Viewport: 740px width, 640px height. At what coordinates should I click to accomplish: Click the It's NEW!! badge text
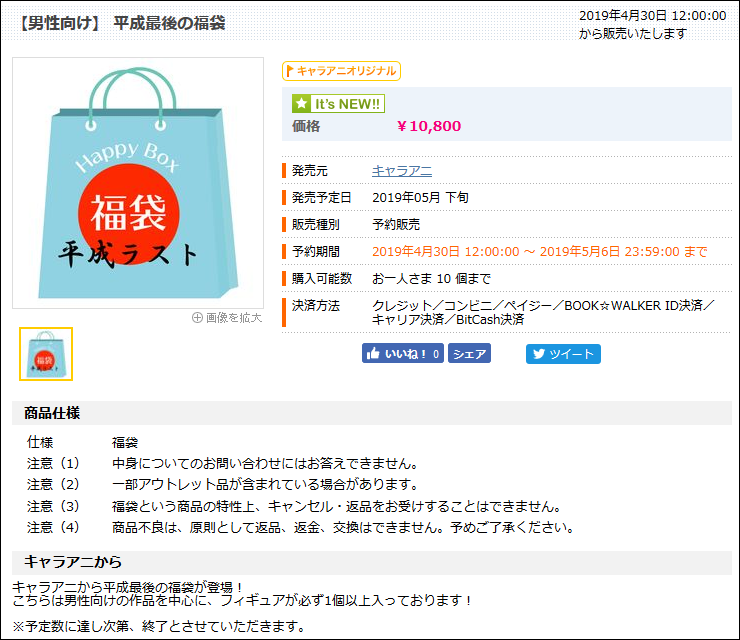click(347, 104)
